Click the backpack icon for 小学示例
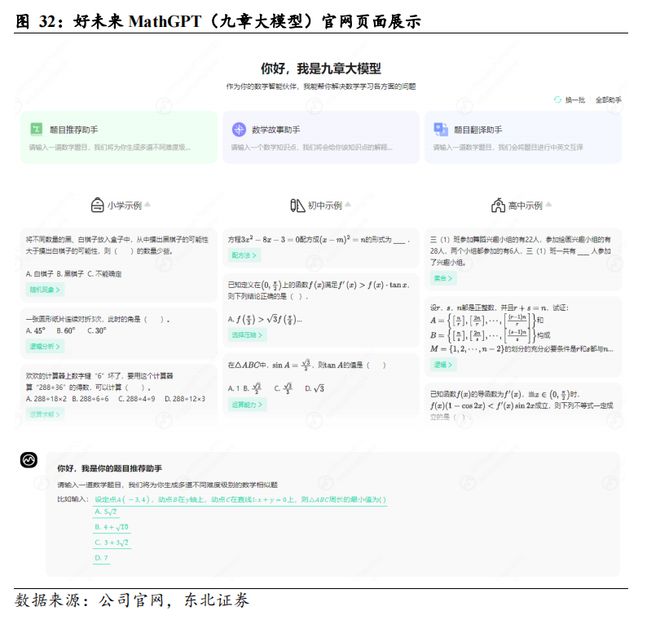The image size is (660, 620). (97, 205)
